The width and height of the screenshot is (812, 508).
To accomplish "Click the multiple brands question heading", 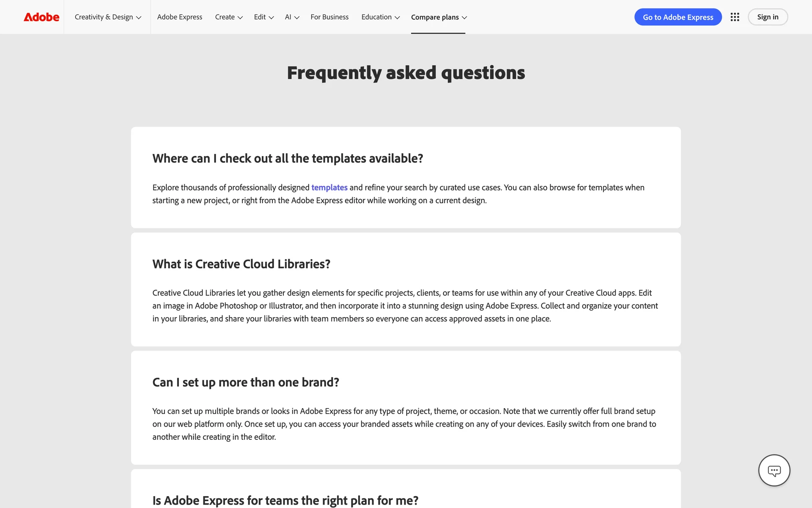I will [x=246, y=382].
